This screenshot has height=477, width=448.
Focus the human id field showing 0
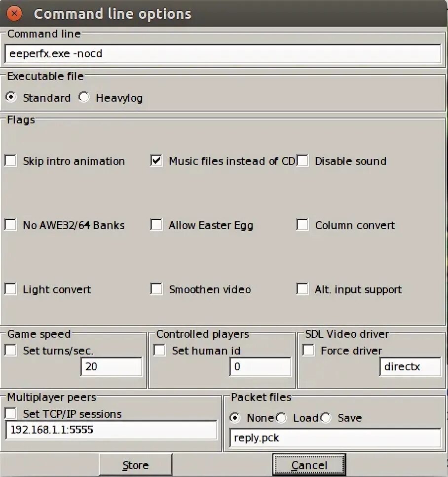coord(260,366)
